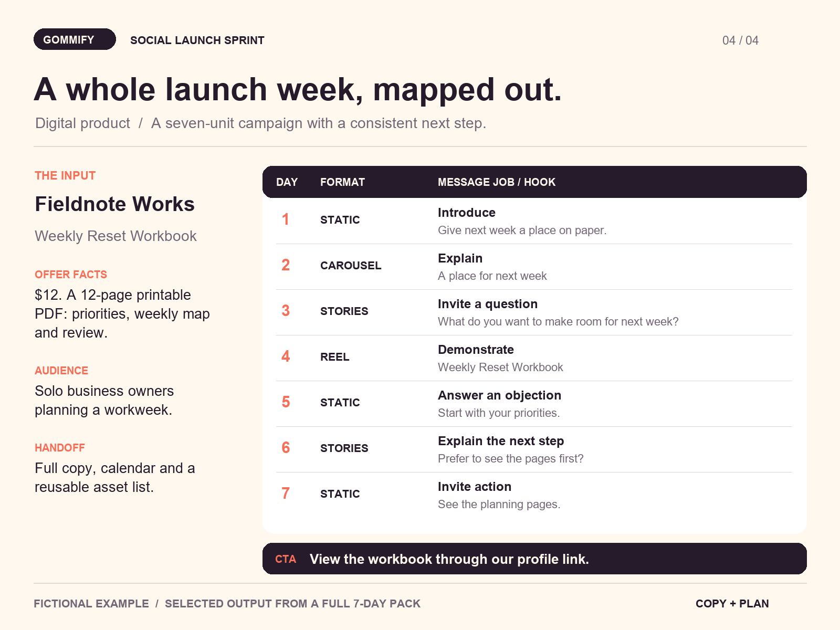Click the STORIES format for day 6

344,448
